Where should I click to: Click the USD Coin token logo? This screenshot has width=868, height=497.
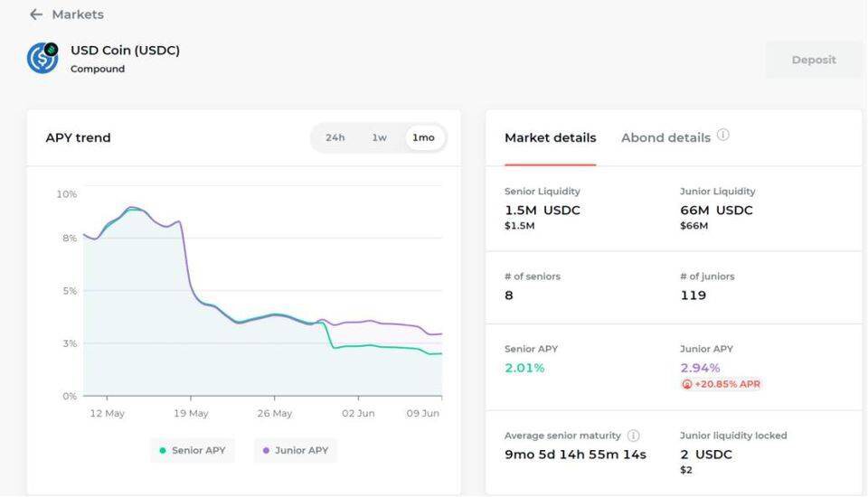click(x=42, y=58)
